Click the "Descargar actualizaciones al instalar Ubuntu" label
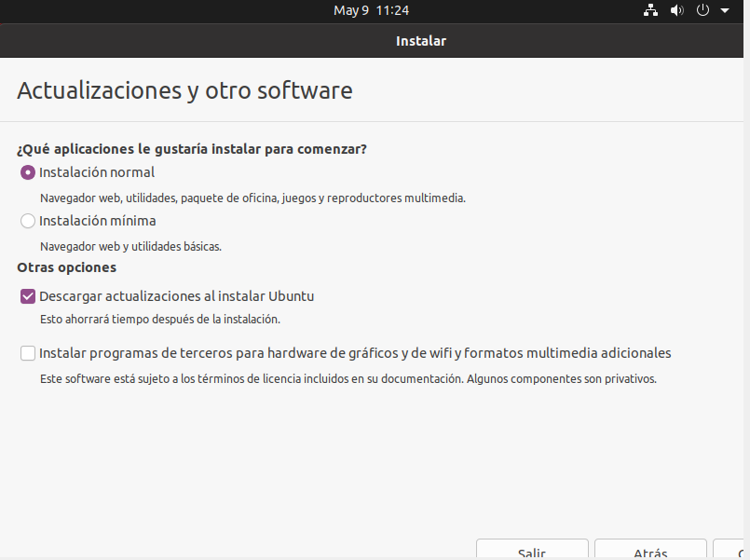750x560 pixels. point(177,297)
